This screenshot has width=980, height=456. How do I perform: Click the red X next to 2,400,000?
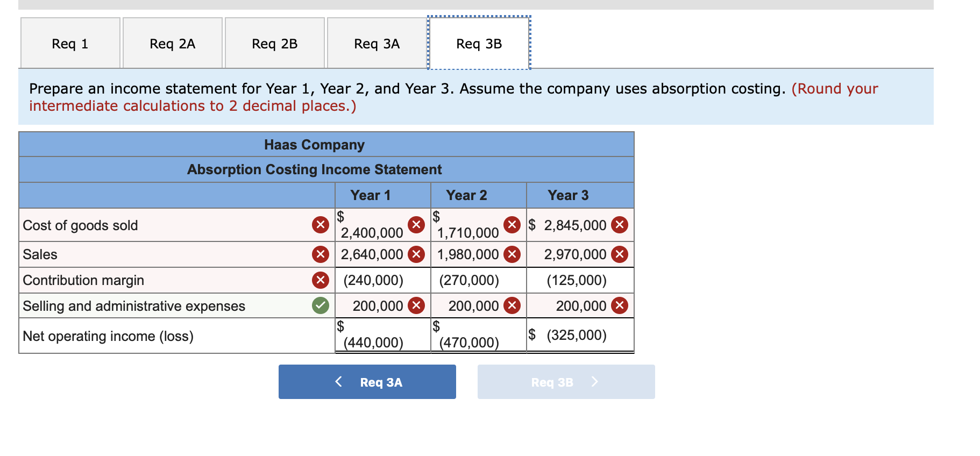pyautogui.click(x=416, y=225)
